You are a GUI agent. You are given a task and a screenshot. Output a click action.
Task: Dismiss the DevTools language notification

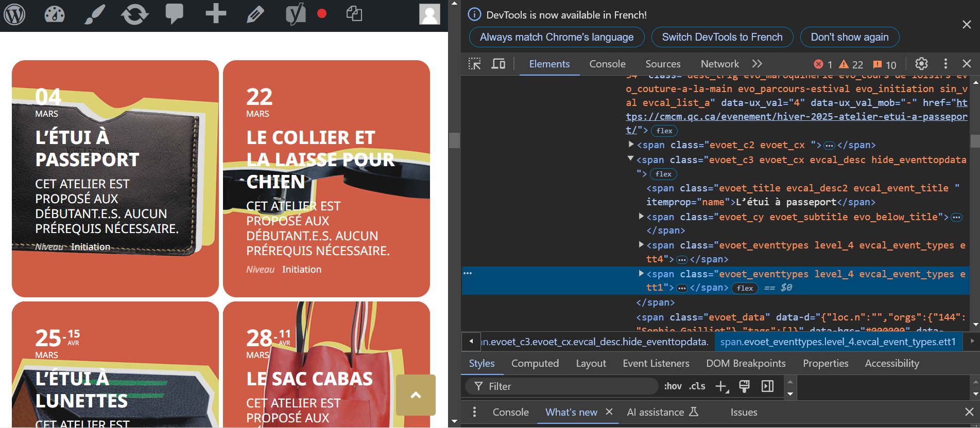(x=967, y=25)
